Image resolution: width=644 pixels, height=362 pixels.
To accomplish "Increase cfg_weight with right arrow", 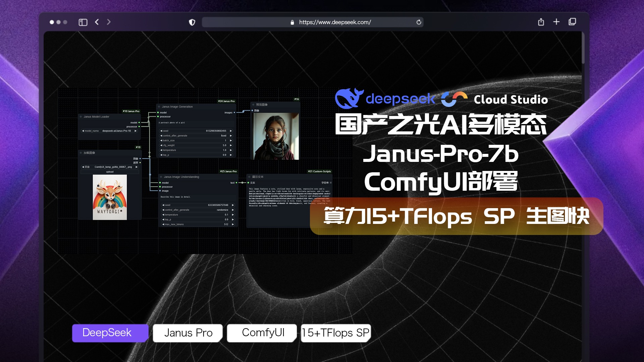I will (231, 145).
